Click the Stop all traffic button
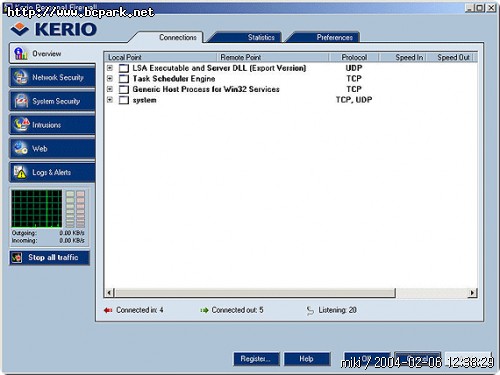The height and width of the screenshot is (375, 500). [50, 258]
